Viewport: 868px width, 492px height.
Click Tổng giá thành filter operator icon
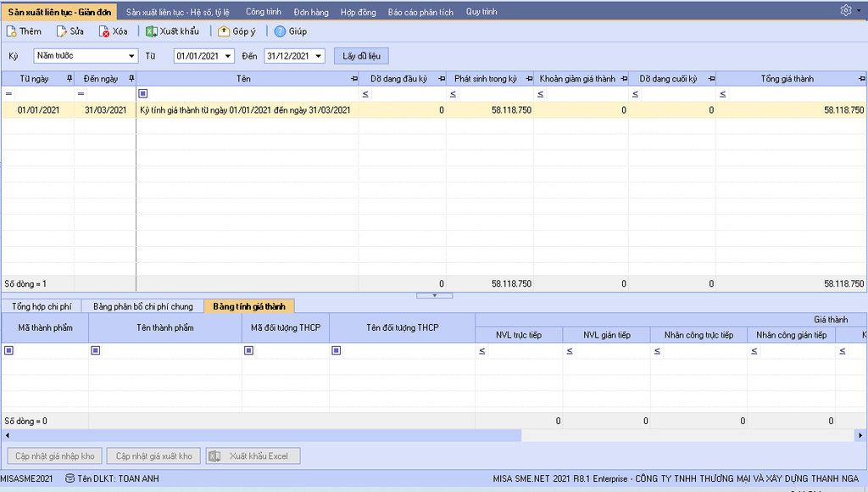tap(723, 94)
